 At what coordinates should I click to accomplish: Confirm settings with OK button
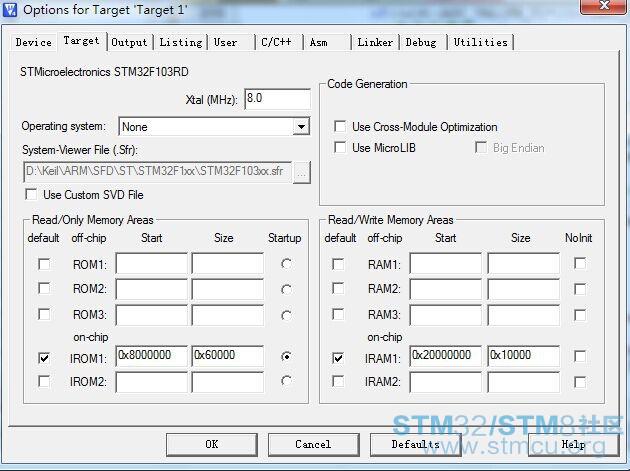click(x=212, y=444)
